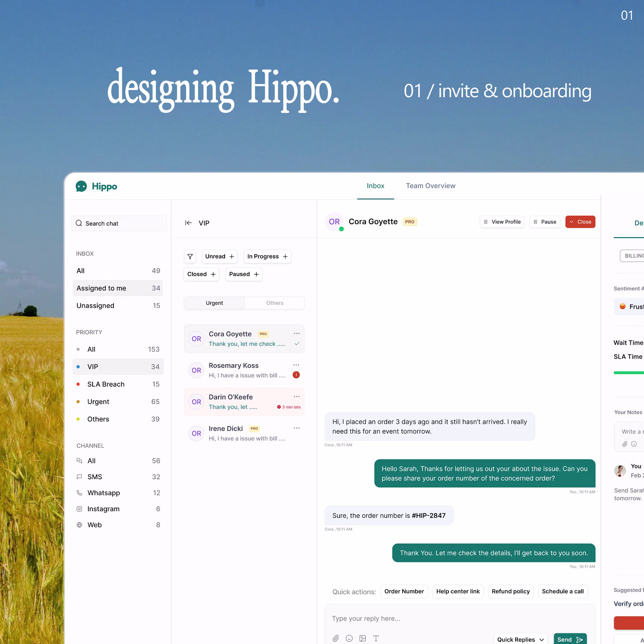Select Instagram channel
Screen dimensions: 644x644
coord(118,509)
